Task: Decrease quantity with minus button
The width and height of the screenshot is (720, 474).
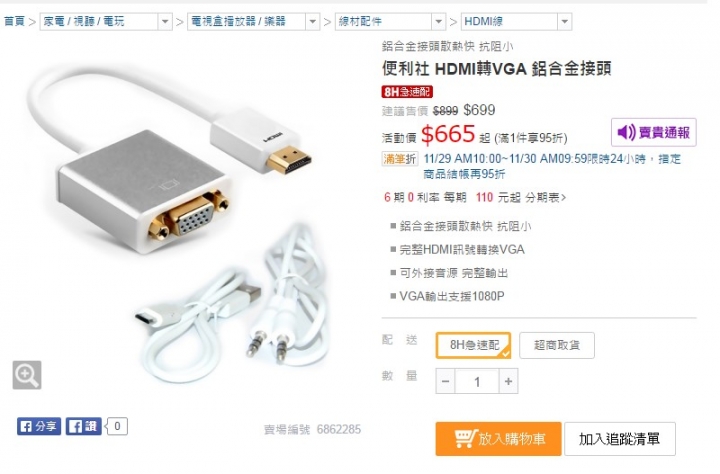Action: coord(445,381)
